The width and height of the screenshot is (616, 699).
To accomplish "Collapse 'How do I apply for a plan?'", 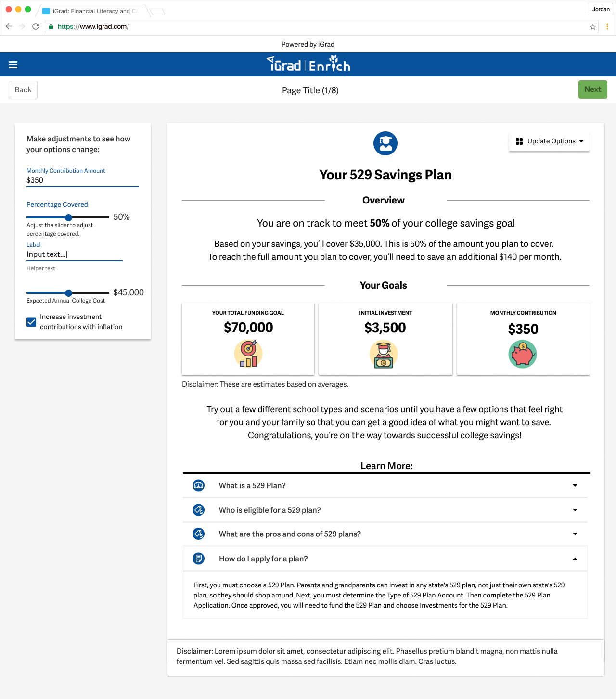I will 385,559.
